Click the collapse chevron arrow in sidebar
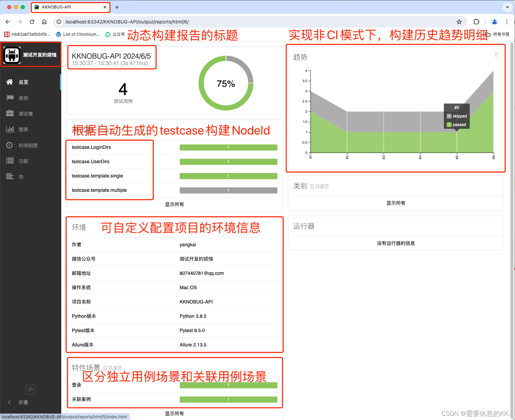Image resolution: width=515 pixels, height=420 pixels. [x=10, y=402]
